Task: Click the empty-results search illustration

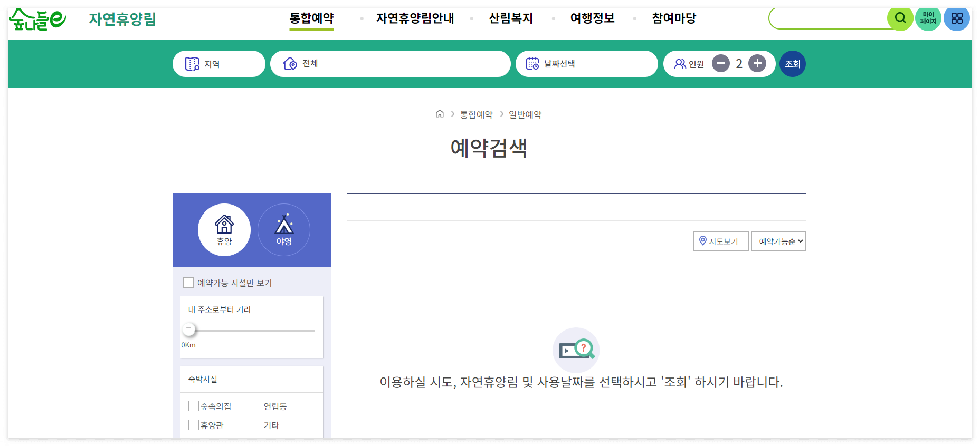Action: pyautogui.click(x=576, y=350)
